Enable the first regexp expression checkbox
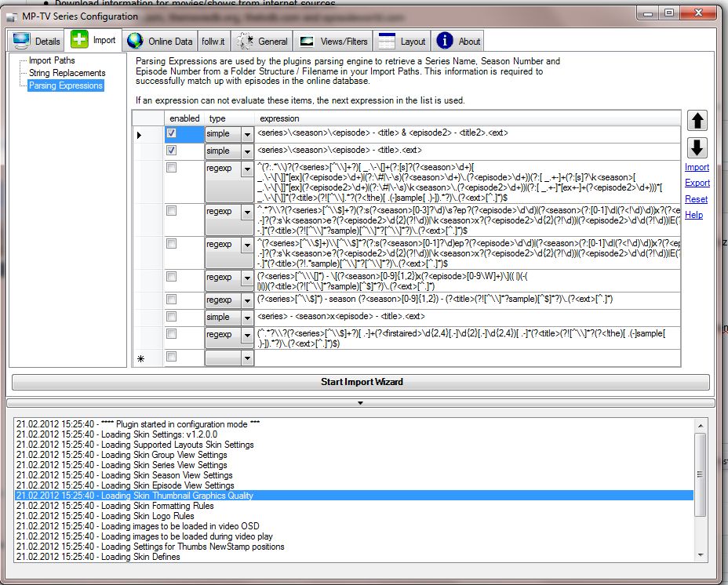 [x=171, y=168]
